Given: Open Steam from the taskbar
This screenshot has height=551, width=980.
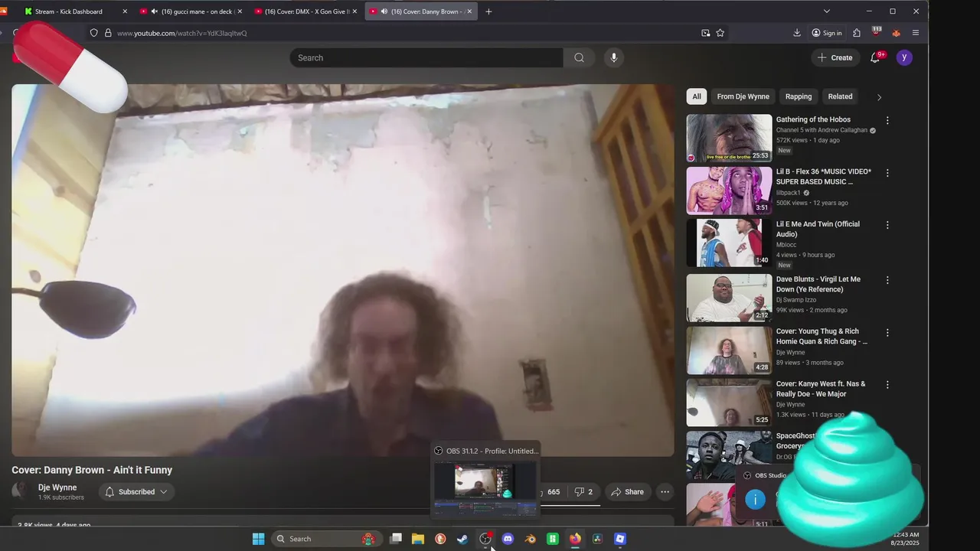Looking at the screenshot, I should click(462, 539).
